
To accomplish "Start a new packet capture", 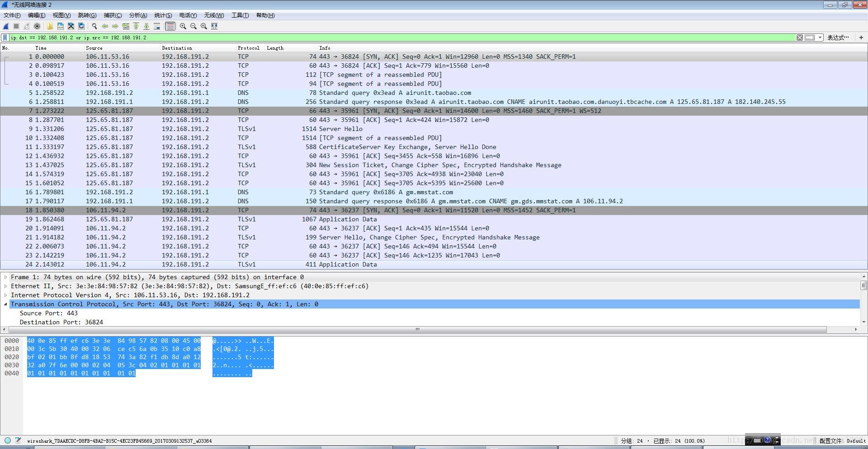I will (6, 26).
